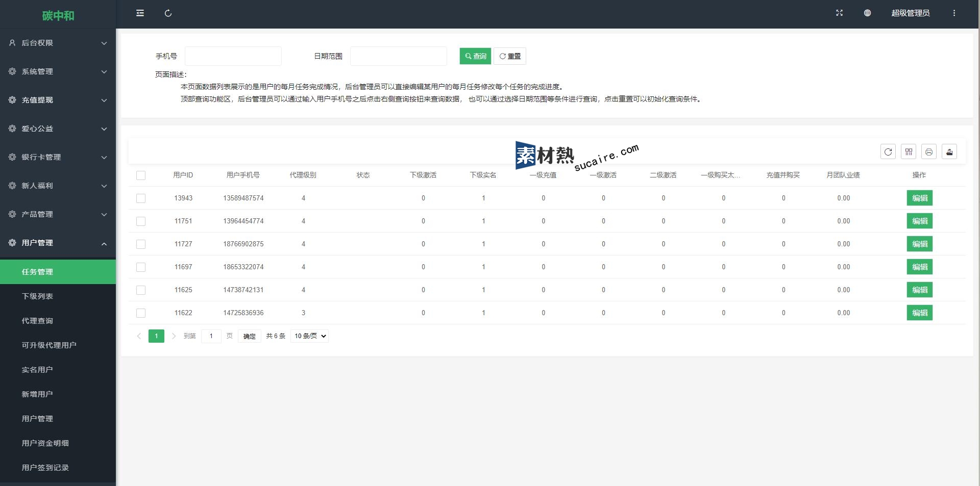Check the row for user 11697

[x=141, y=267]
